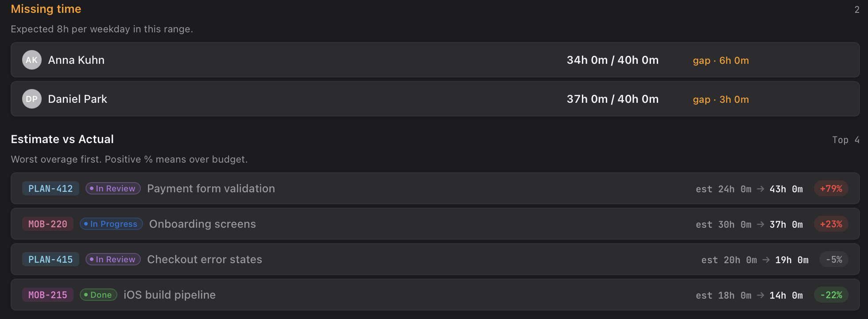Viewport: 868px width, 319px height.
Task: Click In Review badge on Checkout error states
Action: click(113, 259)
